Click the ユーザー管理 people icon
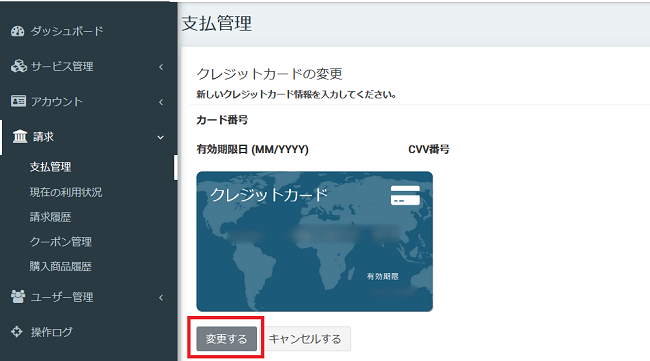Viewport: 650px width, 361px height. pyautogui.click(x=18, y=296)
